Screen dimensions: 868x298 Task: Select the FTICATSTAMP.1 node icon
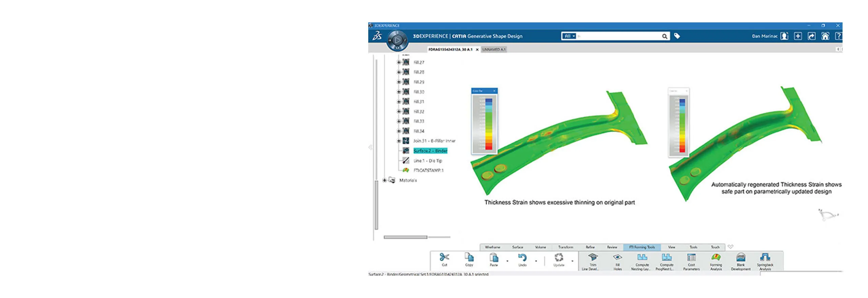(406, 170)
